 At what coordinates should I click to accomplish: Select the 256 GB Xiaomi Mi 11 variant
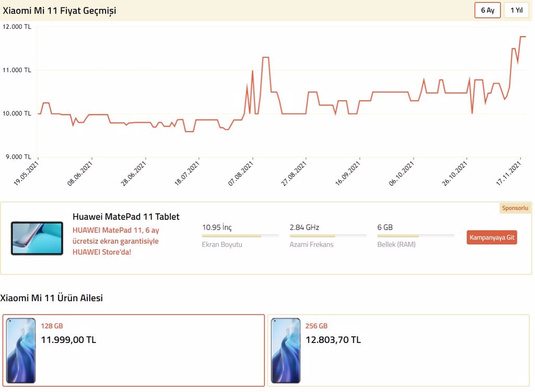click(398, 350)
